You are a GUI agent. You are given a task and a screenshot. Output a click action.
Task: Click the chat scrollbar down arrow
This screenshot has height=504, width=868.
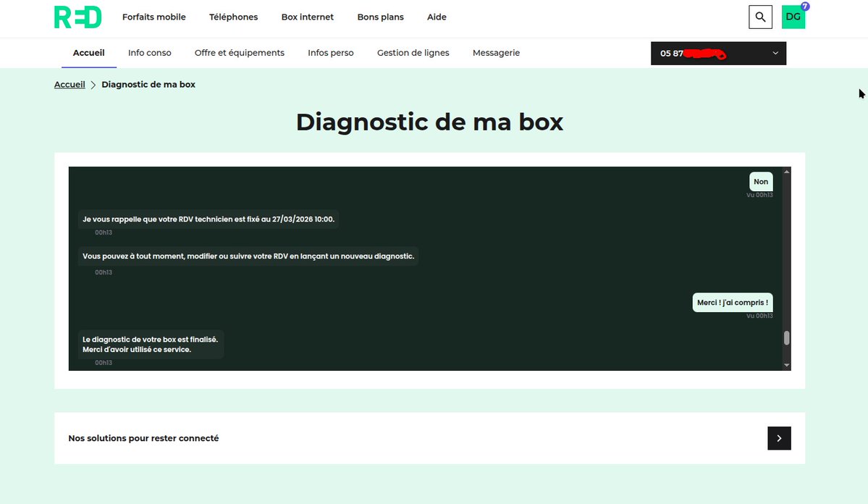point(787,365)
